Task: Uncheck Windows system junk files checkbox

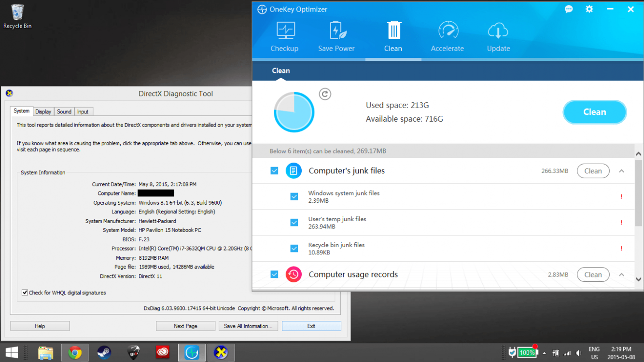Action: point(294,196)
